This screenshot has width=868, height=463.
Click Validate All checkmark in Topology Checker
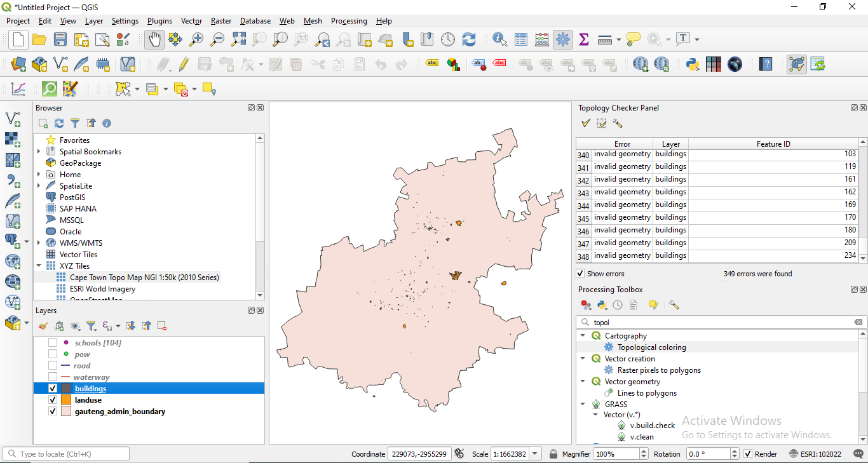586,123
